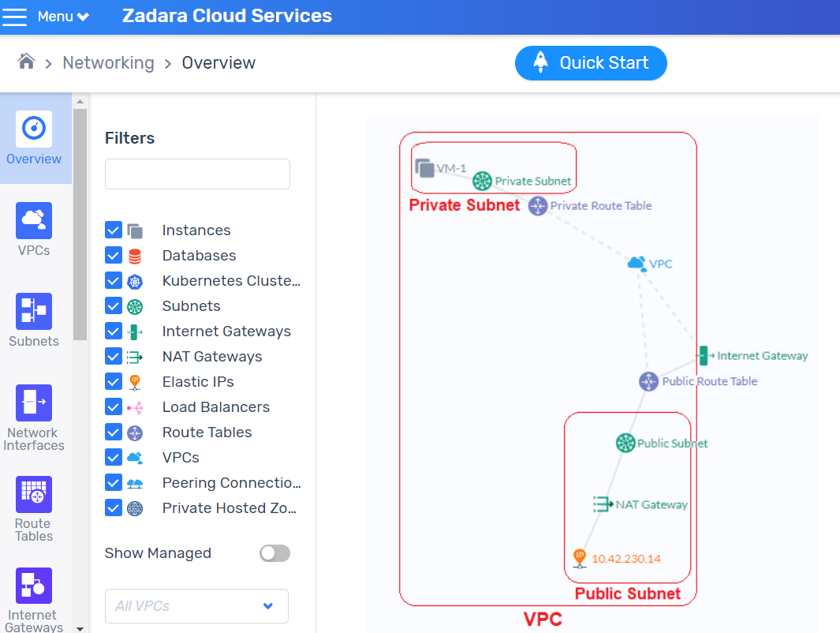Uncheck the Peering Connections filter
This screenshot has width=840, height=633.
114,482
